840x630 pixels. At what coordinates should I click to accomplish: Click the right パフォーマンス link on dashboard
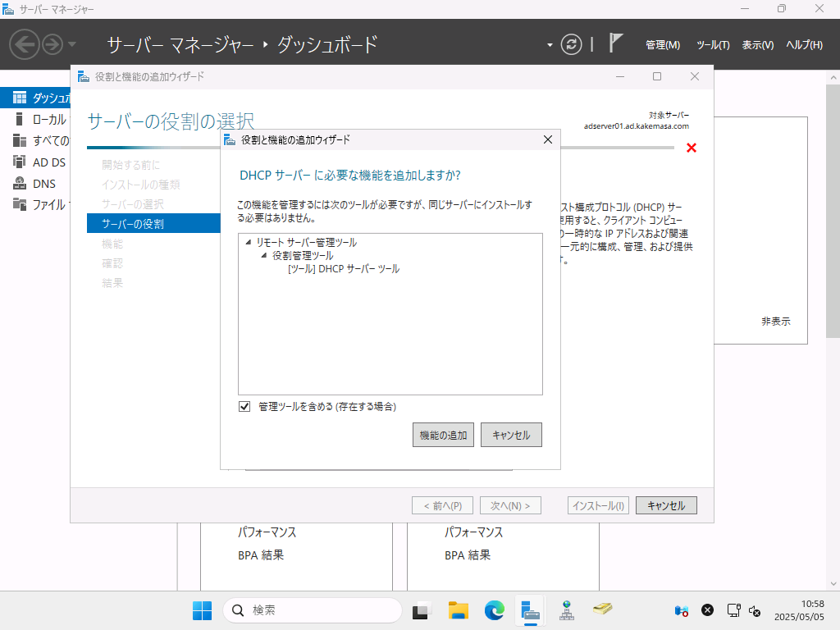pyautogui.click(x=473, y=532)
